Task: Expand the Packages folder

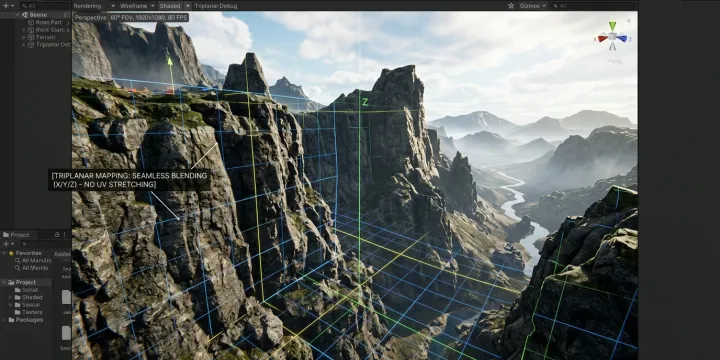Action: (4, 320)
